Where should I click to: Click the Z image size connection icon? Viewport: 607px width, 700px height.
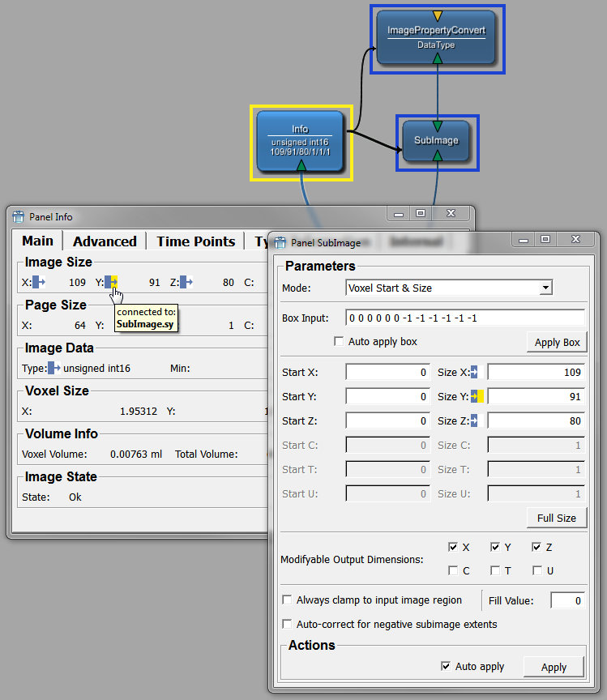coord(186,282)
